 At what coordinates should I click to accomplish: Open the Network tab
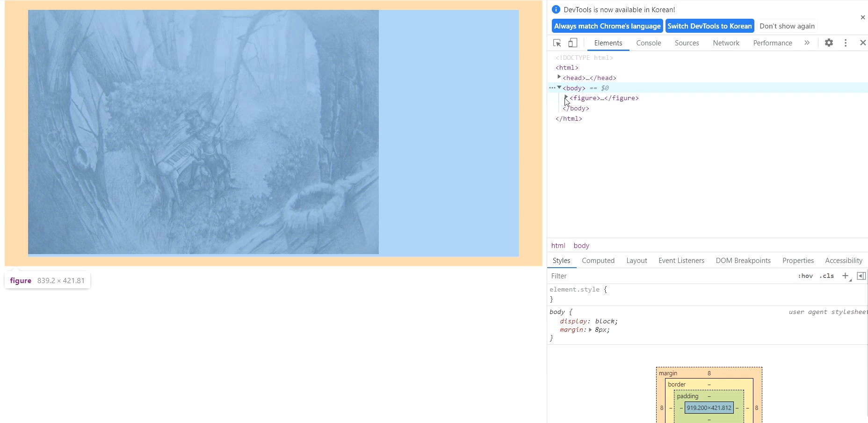pos(726,43)
